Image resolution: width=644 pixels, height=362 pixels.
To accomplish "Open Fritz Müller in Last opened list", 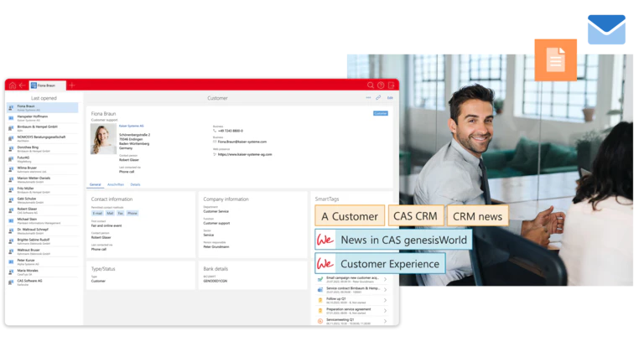I will (x=42, y=189).
